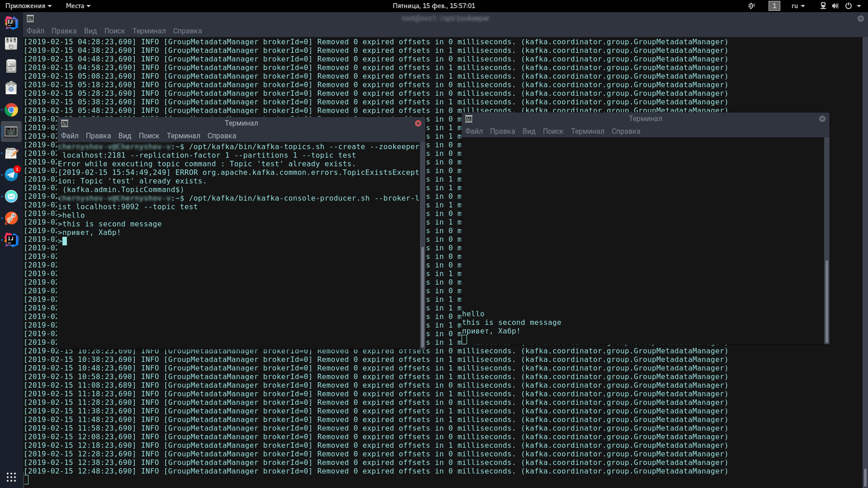Open the Files cabinet icon in dock

(x=11, y=66)
